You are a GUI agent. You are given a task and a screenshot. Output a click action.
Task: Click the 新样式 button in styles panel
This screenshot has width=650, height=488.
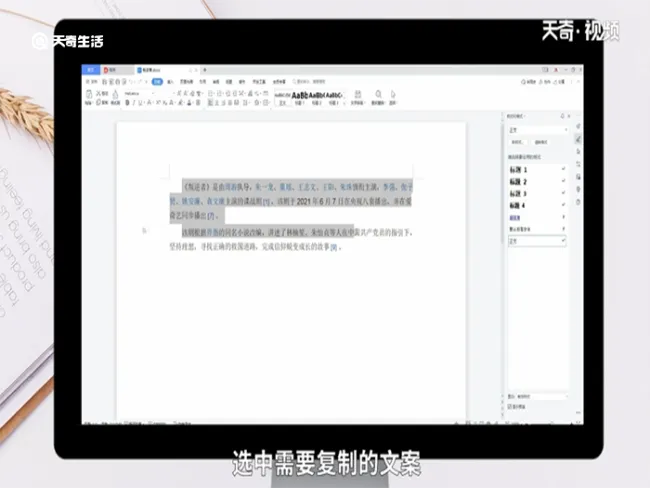(517, 142)
